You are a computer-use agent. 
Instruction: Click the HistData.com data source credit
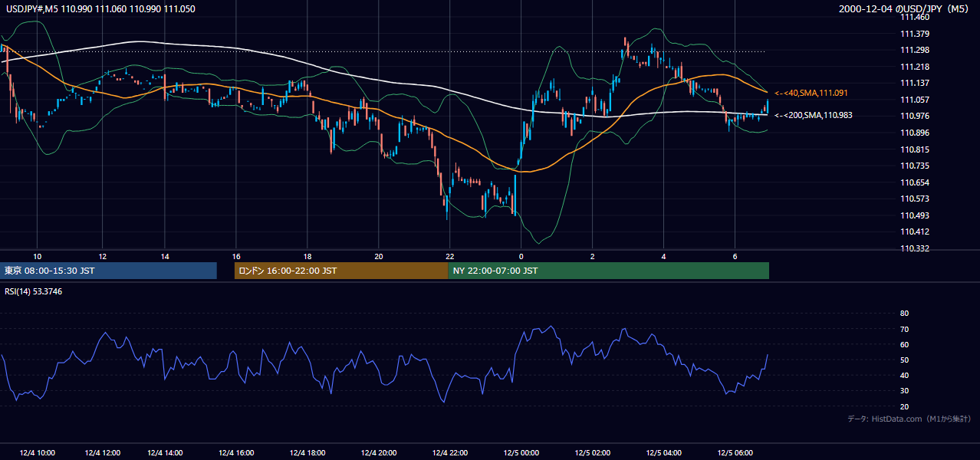point(909,419)
